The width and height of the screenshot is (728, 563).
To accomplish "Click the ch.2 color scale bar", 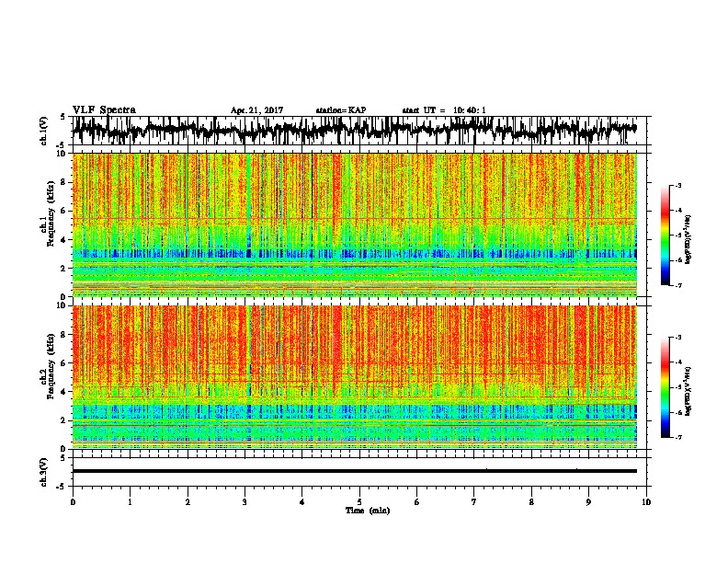I will coord(665,387).
